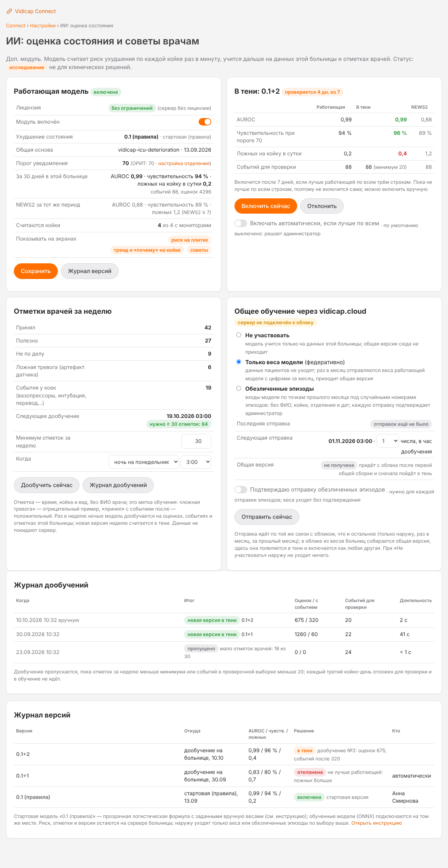Open Настройки in the breadcrumb
448x868 pixels.
click(x=43, y=26)
